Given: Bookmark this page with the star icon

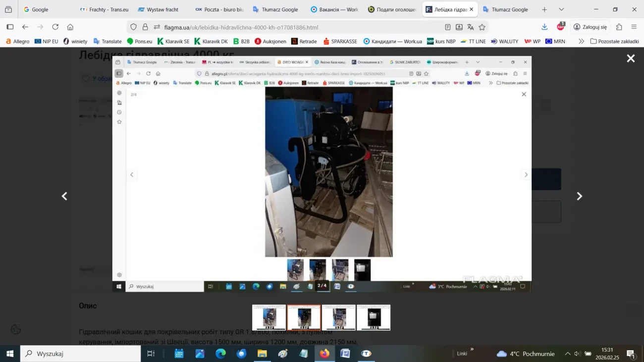Looking at the screenshot, I should pyautogui.click(x=482, y=27).
